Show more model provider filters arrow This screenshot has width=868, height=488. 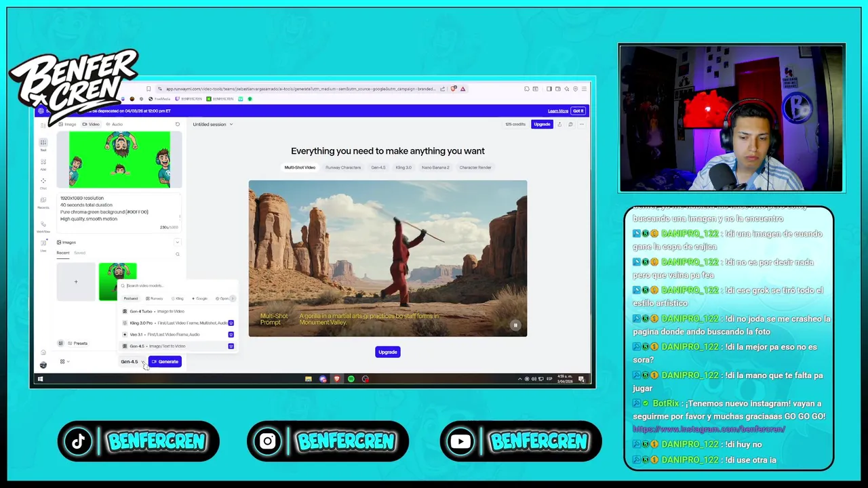tap(233, 298)
